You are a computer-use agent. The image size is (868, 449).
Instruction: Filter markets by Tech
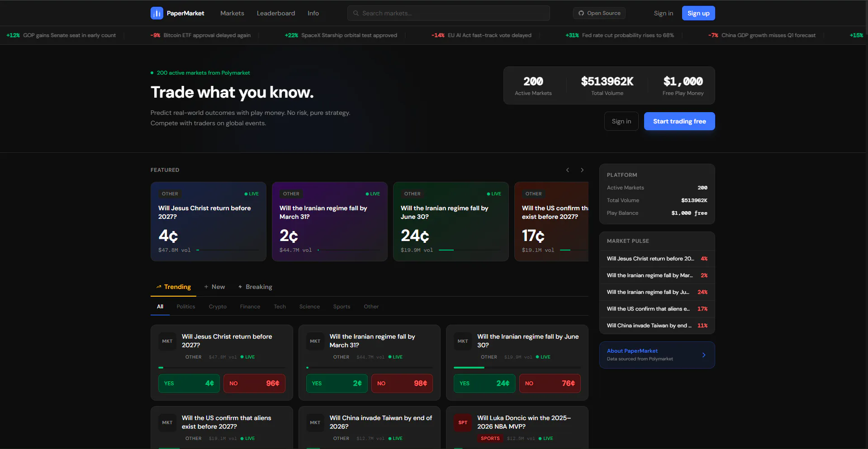[x=280, y=307]
